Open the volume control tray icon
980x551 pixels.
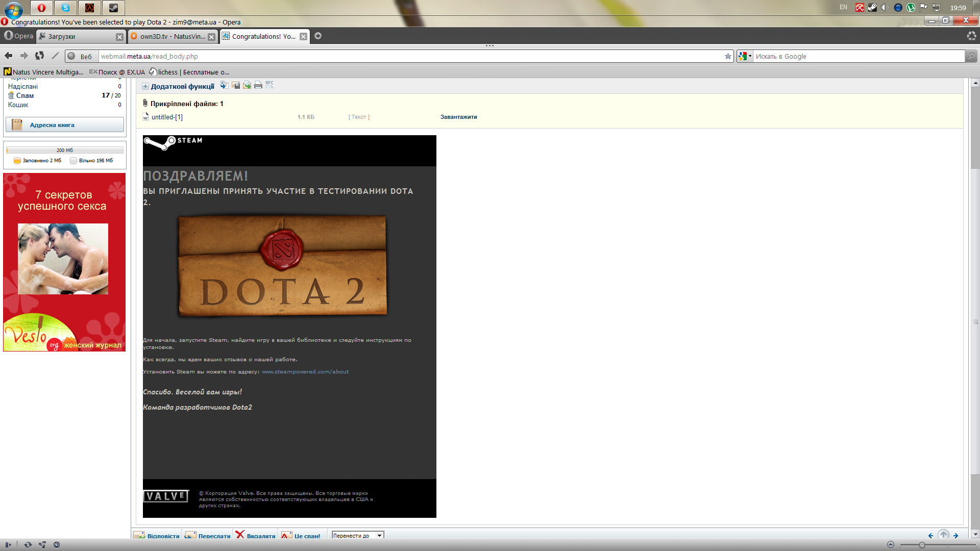885,8
